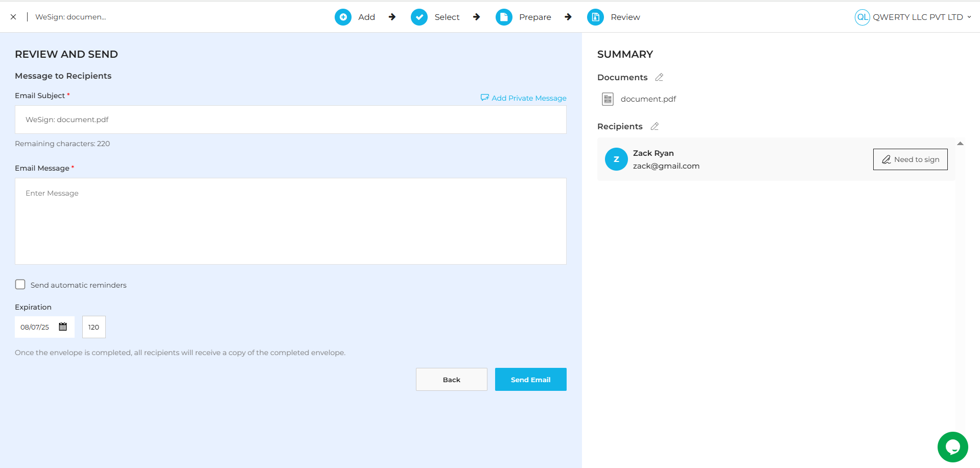Go to the Prepare step label
980x468 pixels.
[535, 17]
